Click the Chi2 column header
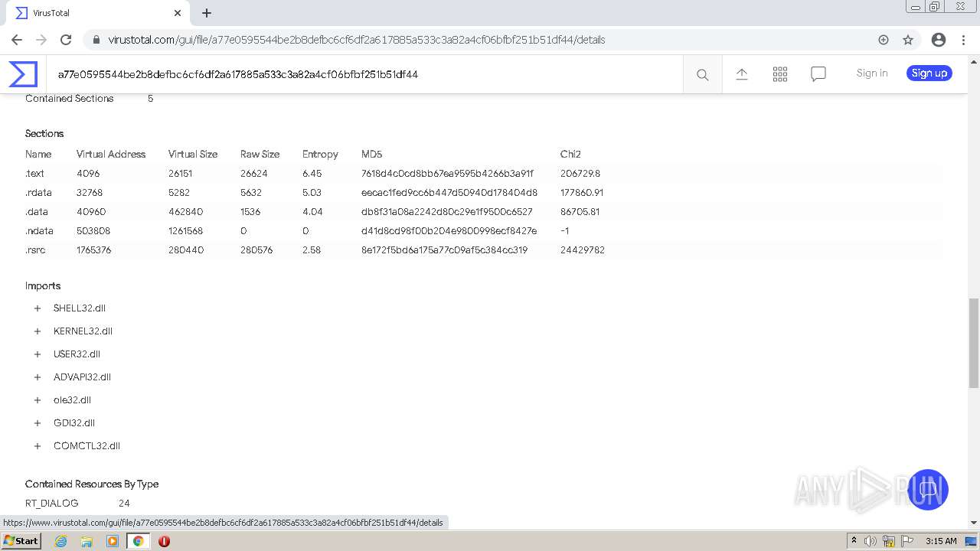The height and width of the screenshot is (551, 980). click(x=570, y=154)
